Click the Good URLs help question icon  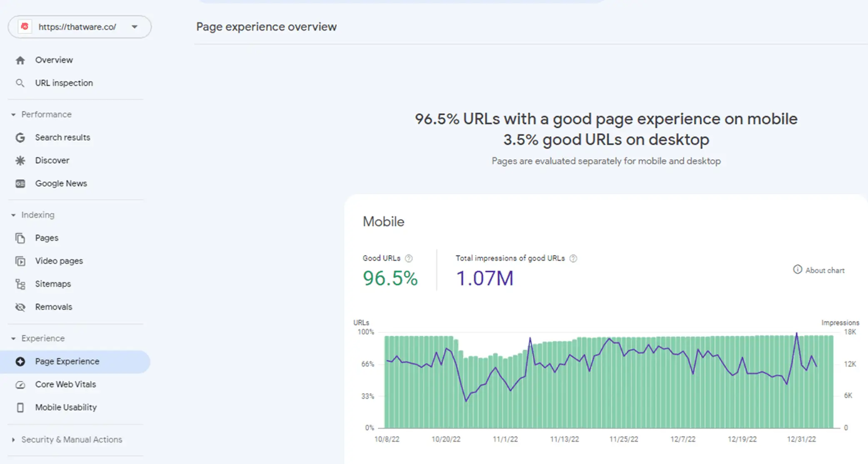pyautogui.click(x=409, y=258)
